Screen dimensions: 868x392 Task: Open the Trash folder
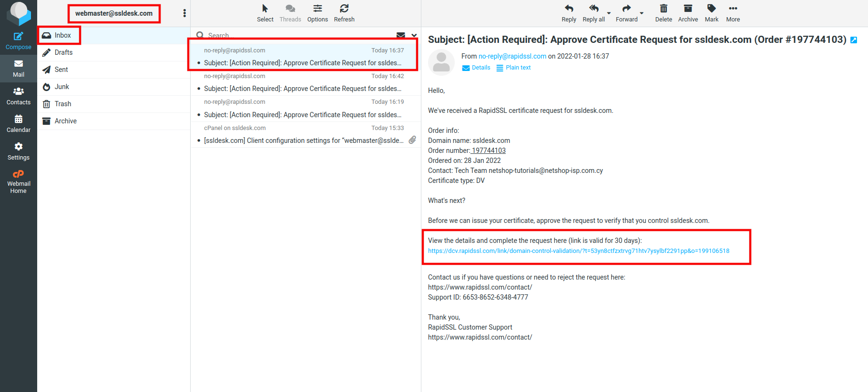(113, 104)
